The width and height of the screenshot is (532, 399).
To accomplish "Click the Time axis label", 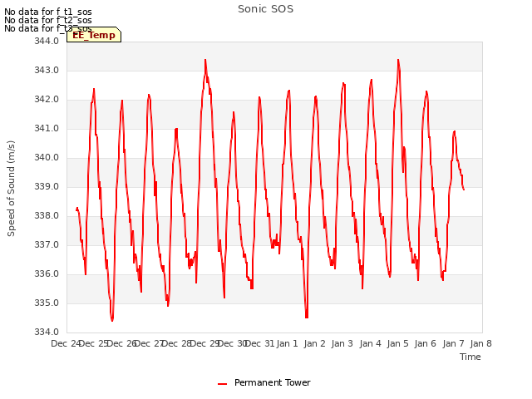I will click(x=470, y=357).
